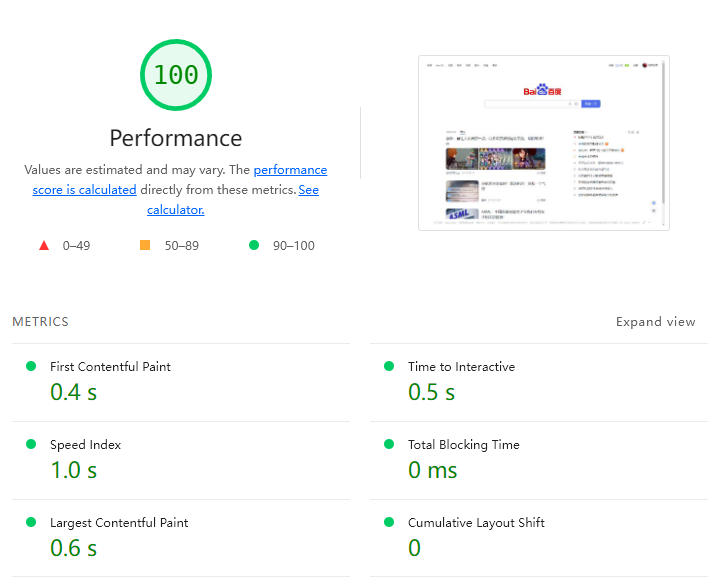Click the Performance category title
The height and width of the screenshot is (585, 718).
coord(176,138)
